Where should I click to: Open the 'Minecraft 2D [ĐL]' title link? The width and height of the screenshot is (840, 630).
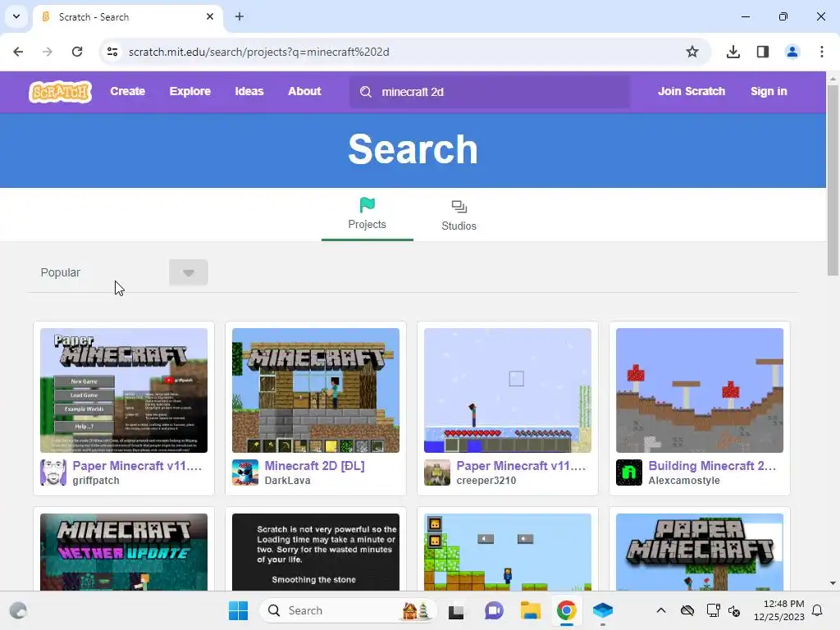pos(314,466)
